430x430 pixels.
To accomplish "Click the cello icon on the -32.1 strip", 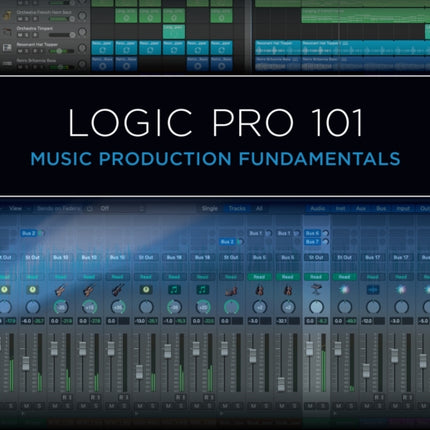I will 287,289.
